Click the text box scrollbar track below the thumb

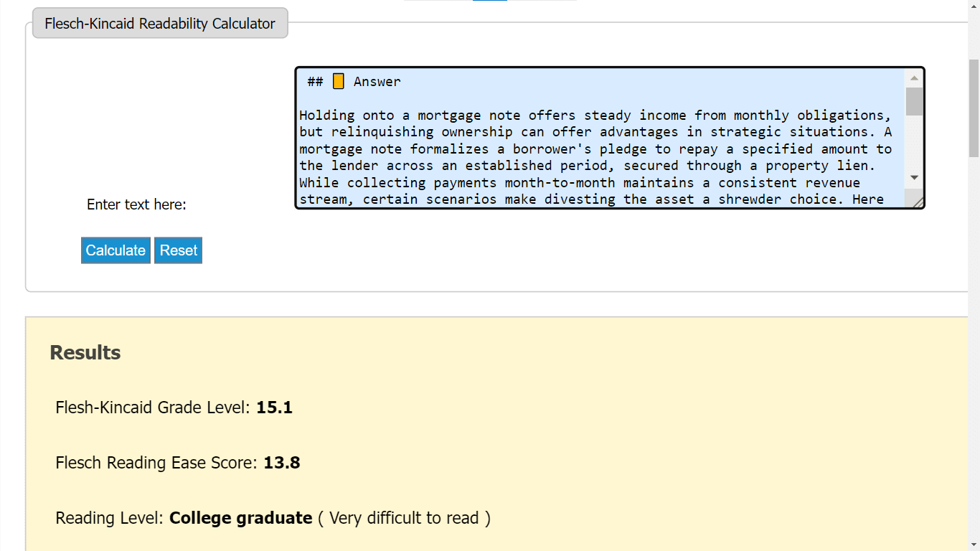click(914, 143)
